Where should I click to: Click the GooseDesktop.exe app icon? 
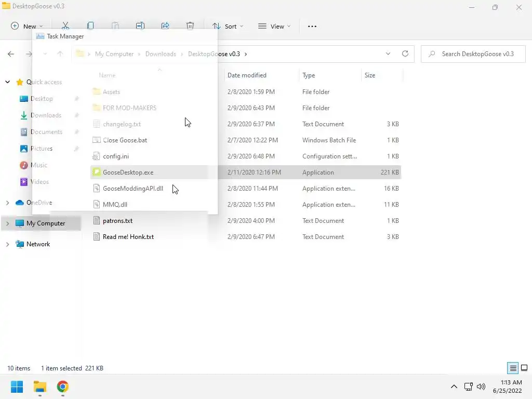click(x=96, y=172)
